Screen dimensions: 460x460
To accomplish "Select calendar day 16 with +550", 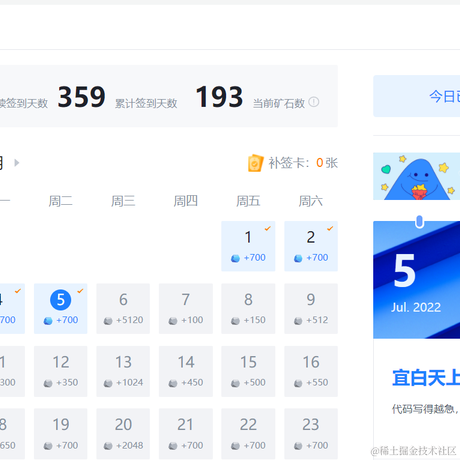I will tap(311, 371).
